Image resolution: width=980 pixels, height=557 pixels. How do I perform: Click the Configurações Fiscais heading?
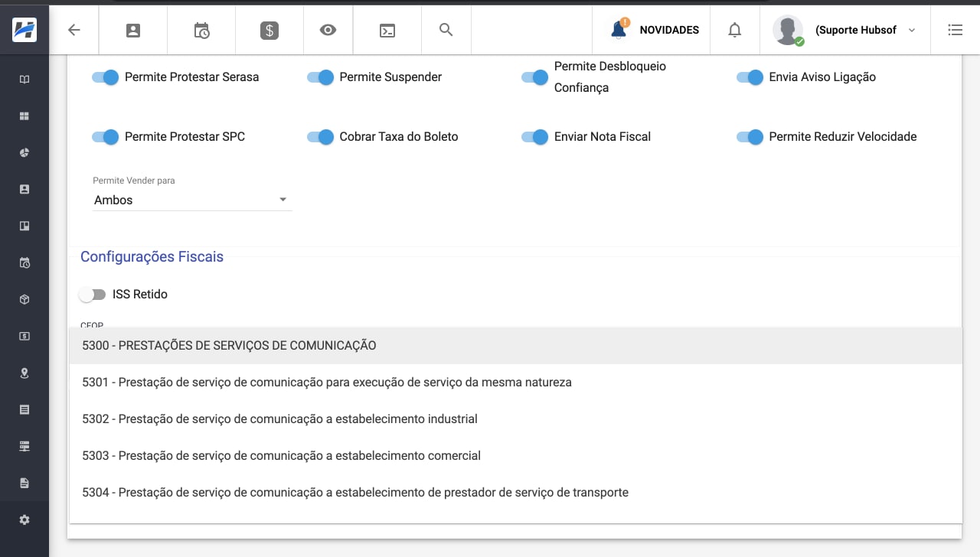tap(152, 257)
